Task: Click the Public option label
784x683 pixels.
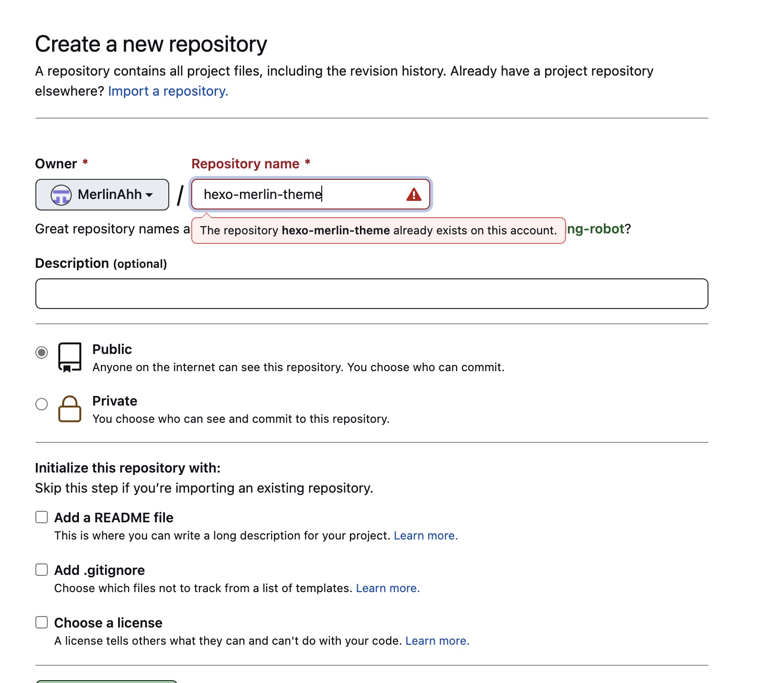Action: [112, 349]
